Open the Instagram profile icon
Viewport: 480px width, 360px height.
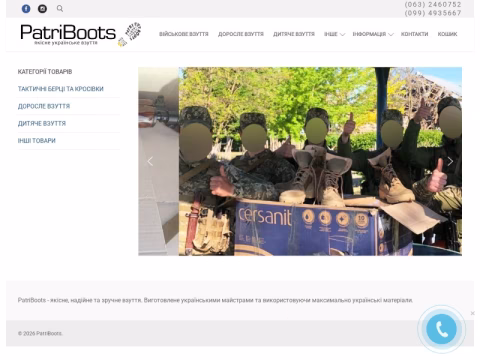[x=42, y=9]
